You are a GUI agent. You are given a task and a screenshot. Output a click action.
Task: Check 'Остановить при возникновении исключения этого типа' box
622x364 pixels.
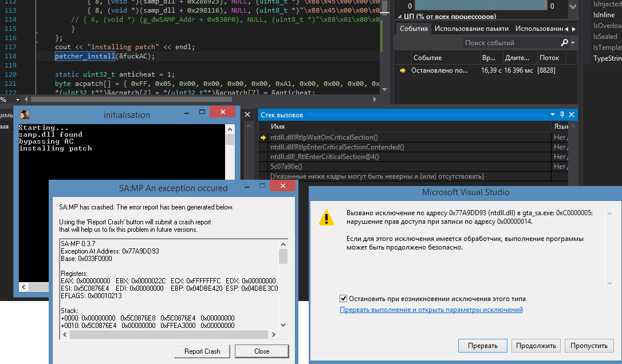pyautogui.click(x=343, y=299)
